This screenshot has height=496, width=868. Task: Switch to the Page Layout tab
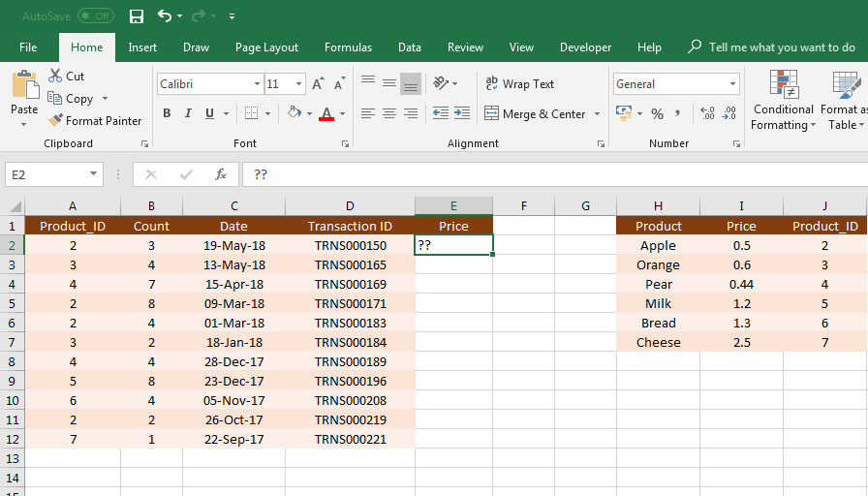[266, 47]
